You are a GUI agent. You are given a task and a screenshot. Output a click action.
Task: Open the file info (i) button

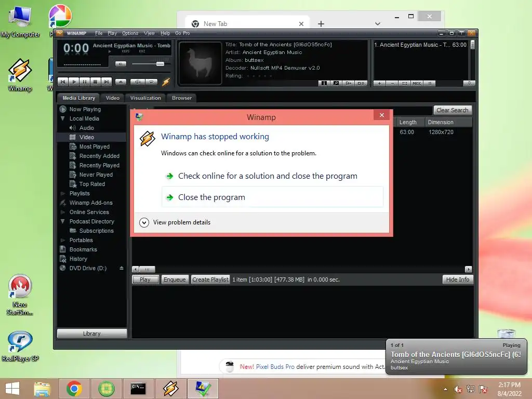click(x=324, y=83)
